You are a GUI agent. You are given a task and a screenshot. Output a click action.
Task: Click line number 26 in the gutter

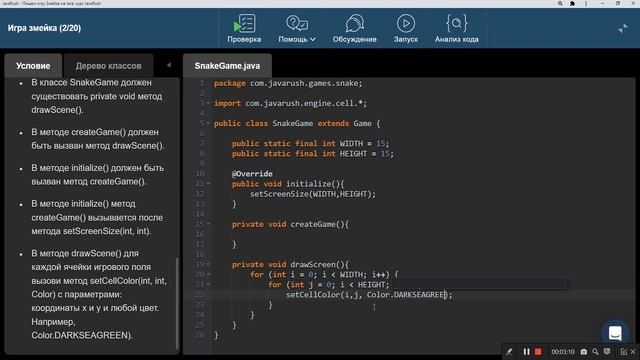(200, 335)
